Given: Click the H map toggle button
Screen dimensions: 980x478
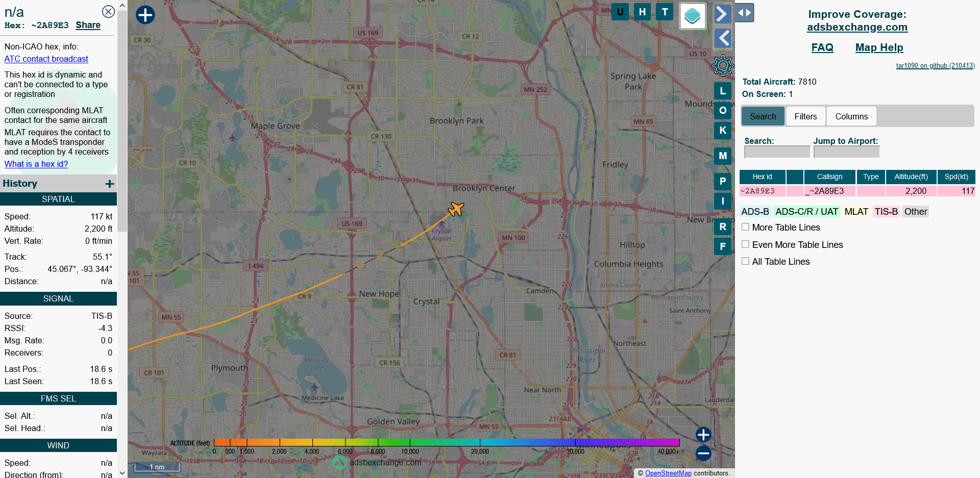Looking at the screenshot, I should [642, 12].
